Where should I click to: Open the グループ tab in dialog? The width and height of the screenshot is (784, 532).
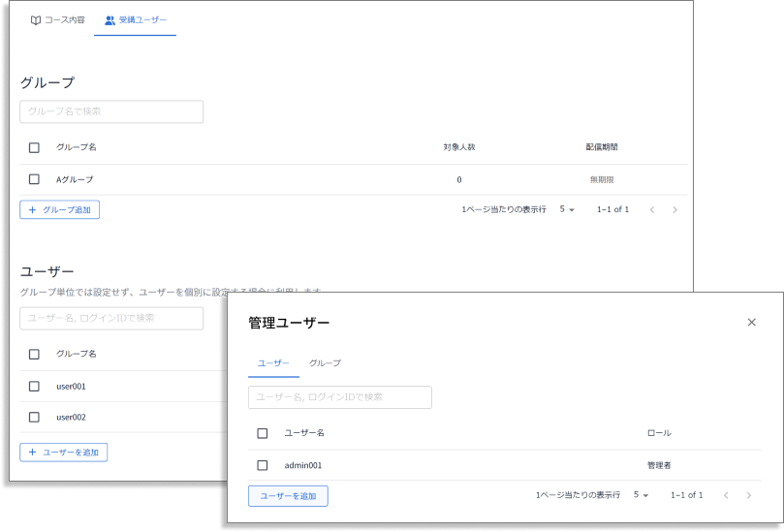click(325, 362)
